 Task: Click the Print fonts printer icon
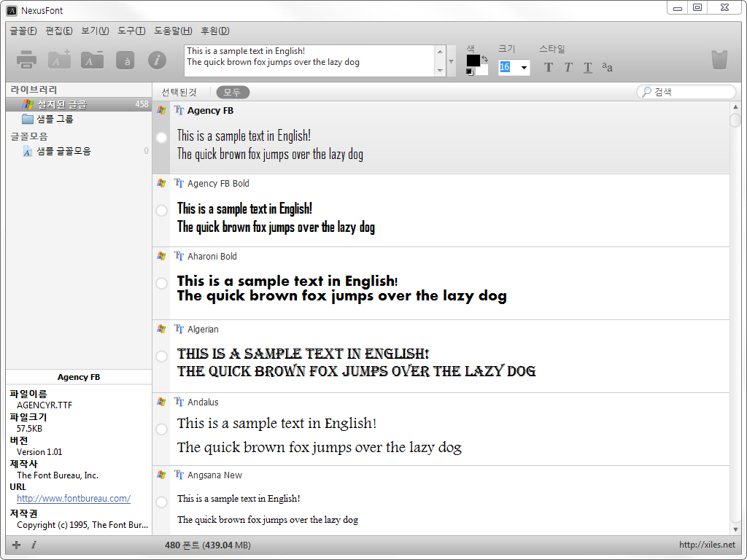click(x=26, y=60)
